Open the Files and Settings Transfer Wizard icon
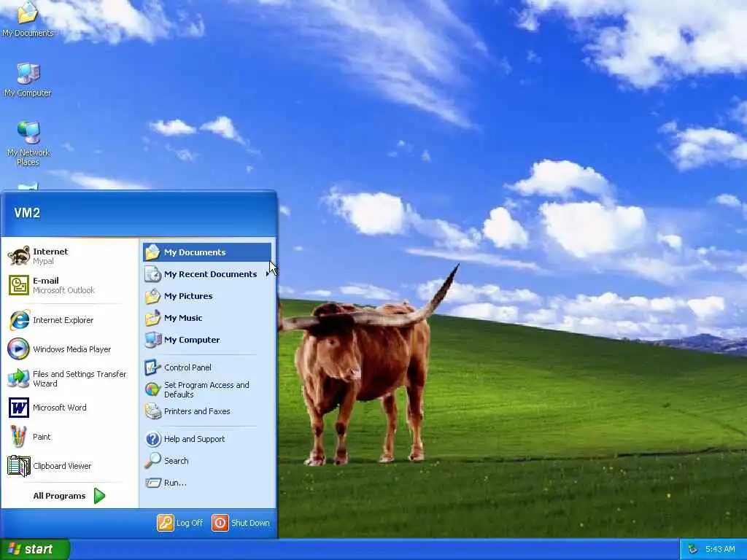The height and width of the screenshot is (560, 747). 18,378
